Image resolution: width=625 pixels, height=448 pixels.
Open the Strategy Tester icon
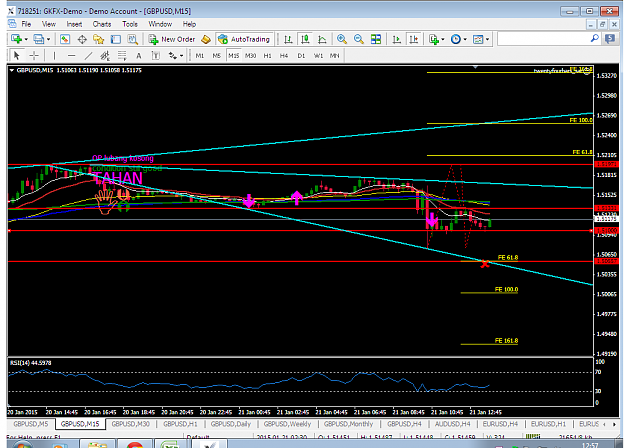[132, 39]
